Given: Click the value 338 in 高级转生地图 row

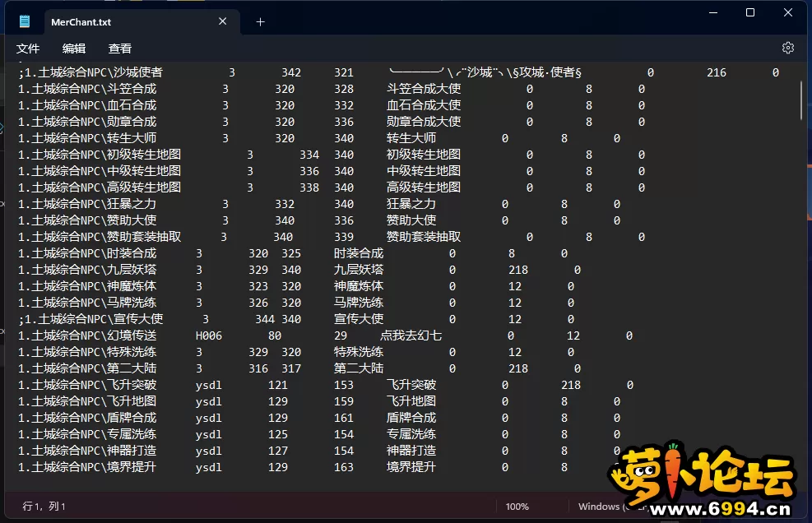Looking at the screenshot, I should pos(309,188).
